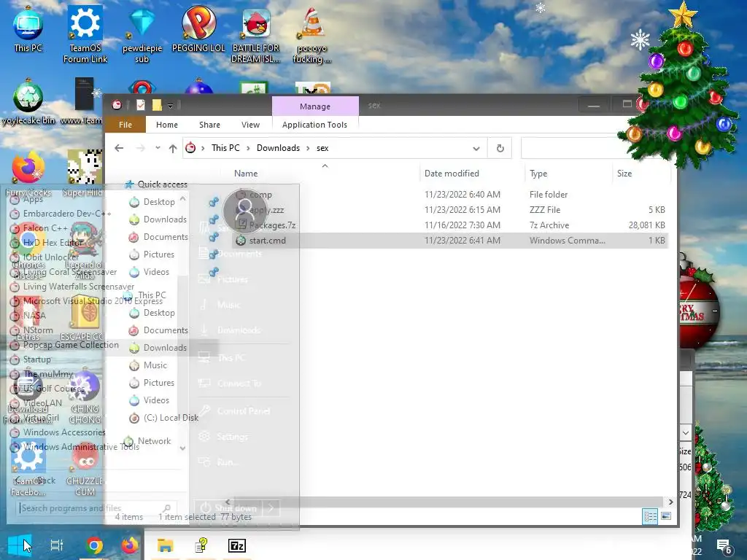The height and width of the screenshot is (560, 747).
Task: Click the start.cmd file icon
Action: click(241, 241)
